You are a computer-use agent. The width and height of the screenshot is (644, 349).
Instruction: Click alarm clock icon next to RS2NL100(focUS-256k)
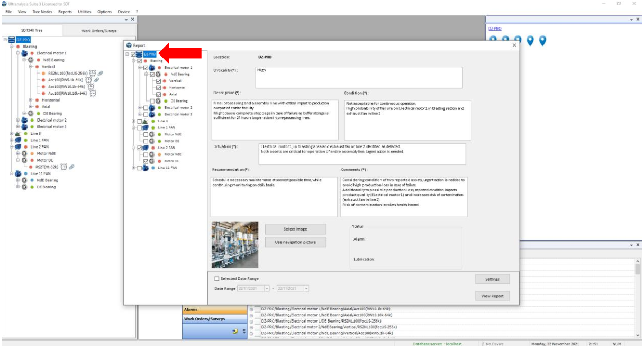93,74
